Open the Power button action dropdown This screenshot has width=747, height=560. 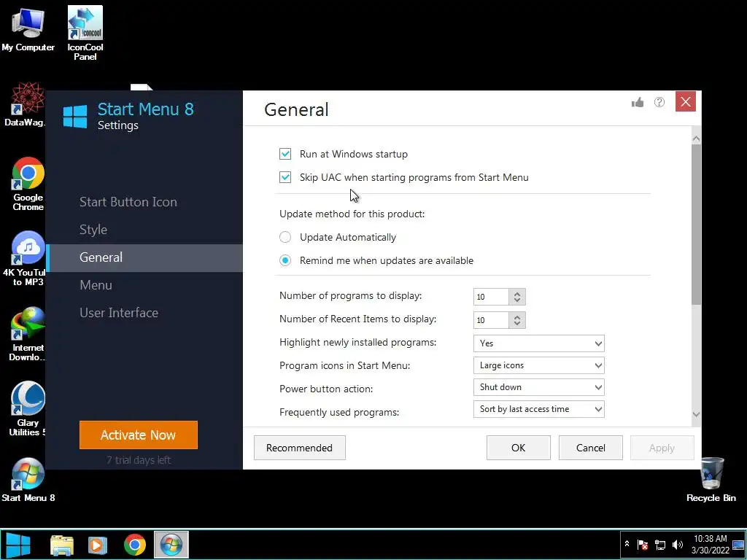coord(539,387)
